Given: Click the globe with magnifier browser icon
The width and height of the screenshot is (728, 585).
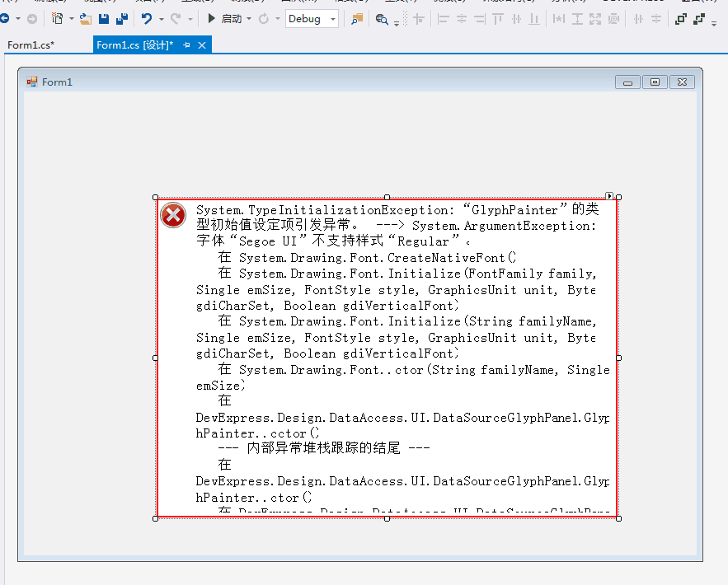Looking at the screenshot, I should tap(382, 19).
